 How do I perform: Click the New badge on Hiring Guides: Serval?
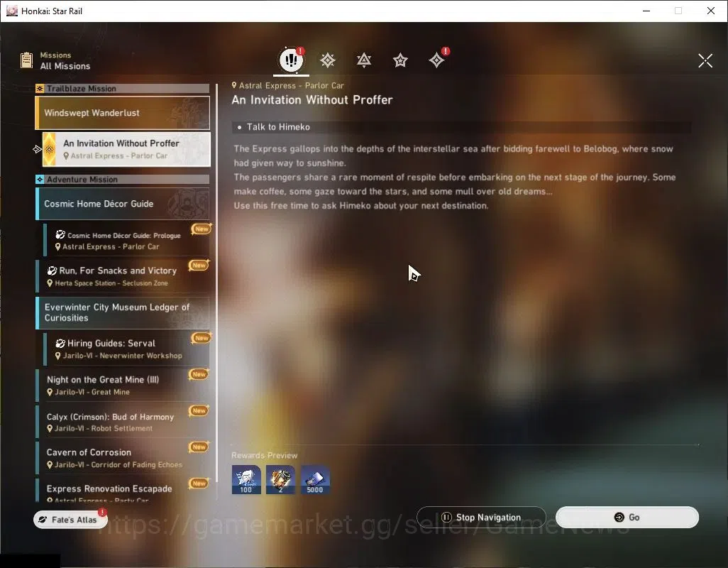tap(202, 338)
